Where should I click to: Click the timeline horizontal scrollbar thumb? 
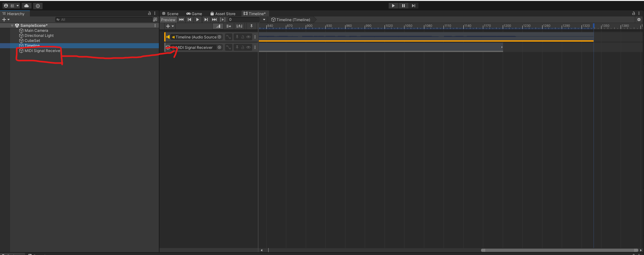click(560, 250)
